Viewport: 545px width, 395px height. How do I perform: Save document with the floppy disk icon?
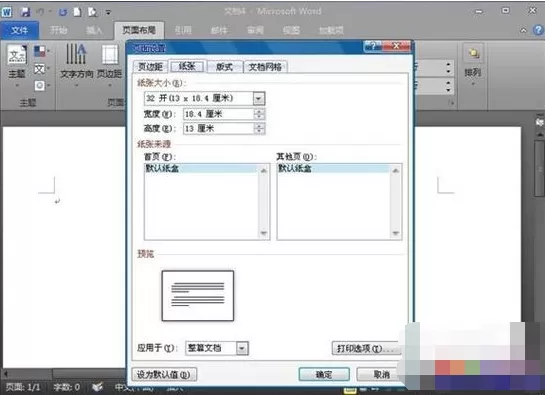(25, 12)
